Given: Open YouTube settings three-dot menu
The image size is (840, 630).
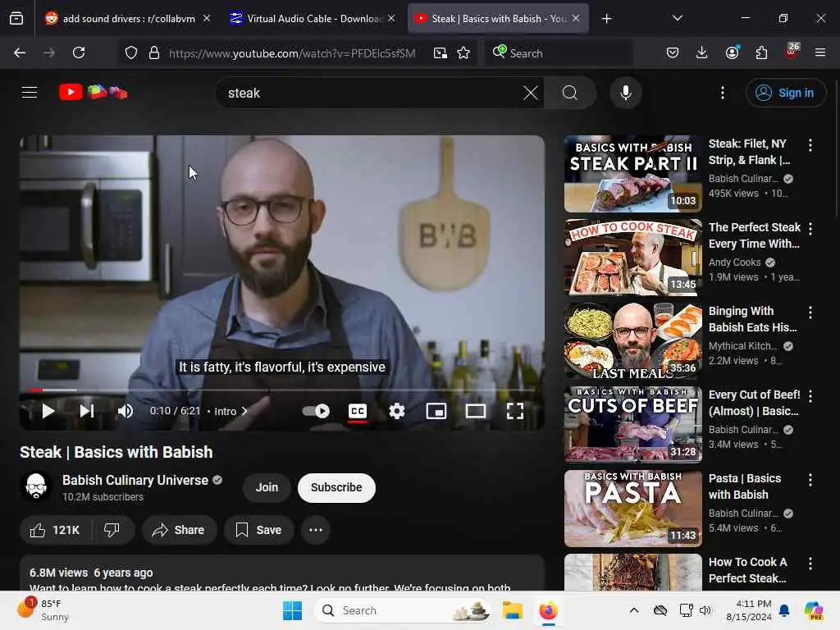Looking at the screenshot, I should coord(722,93).
